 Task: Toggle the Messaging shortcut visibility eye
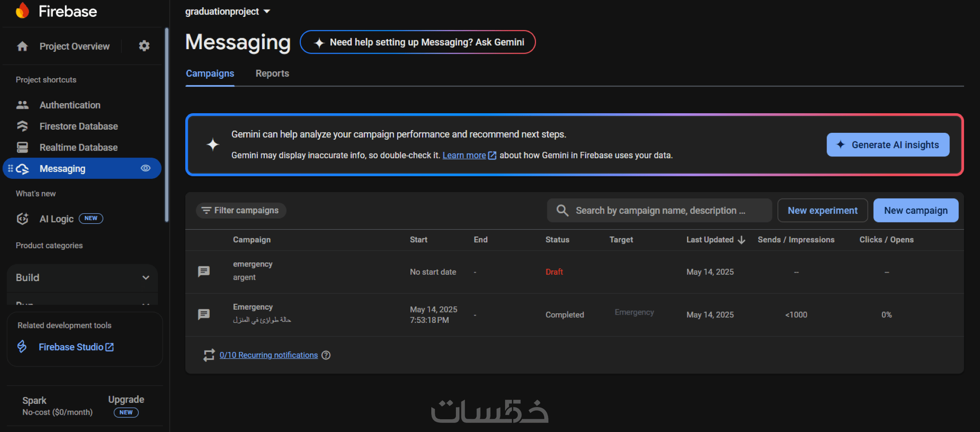(146, 168)
